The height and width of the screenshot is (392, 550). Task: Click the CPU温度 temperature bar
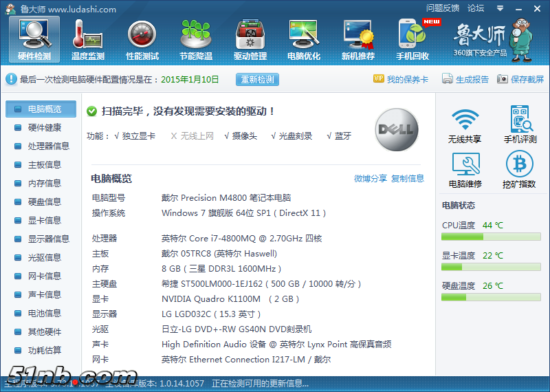[491, 237]
